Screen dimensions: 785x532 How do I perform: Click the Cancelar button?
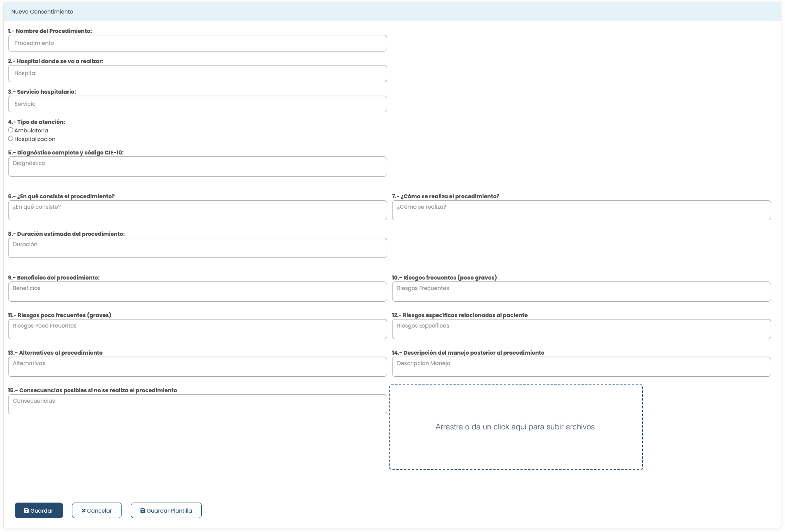pyautogui.click(x=97, y=510)
